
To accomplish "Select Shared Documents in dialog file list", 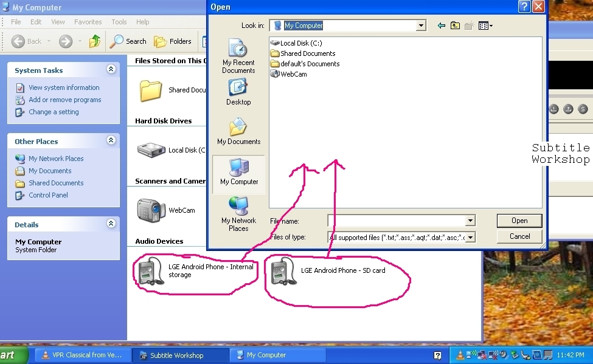I will pyautogui.click(x=303, y=53).
